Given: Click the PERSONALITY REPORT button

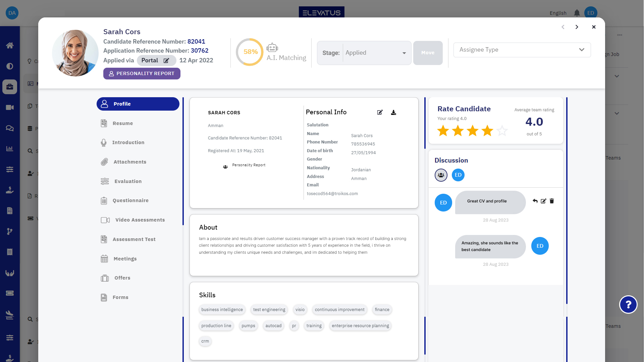Looking at the screenshot, I should 142,73.
